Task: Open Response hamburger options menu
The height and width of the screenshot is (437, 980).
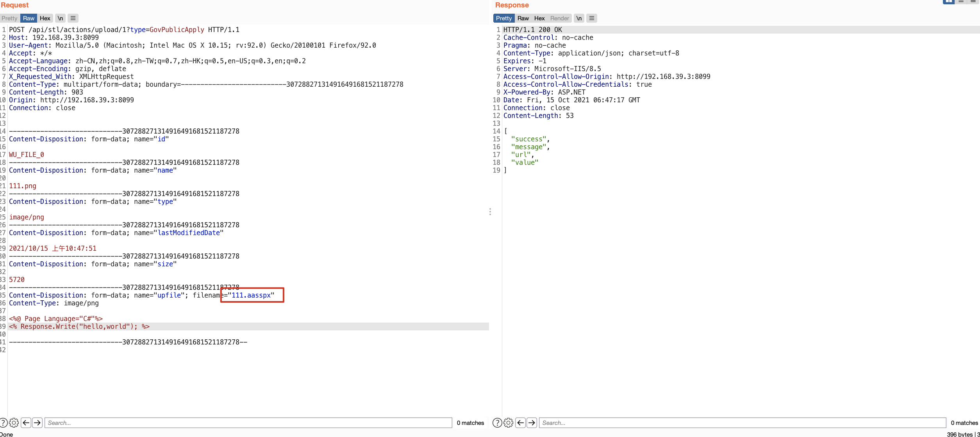Action: [592, 18]
